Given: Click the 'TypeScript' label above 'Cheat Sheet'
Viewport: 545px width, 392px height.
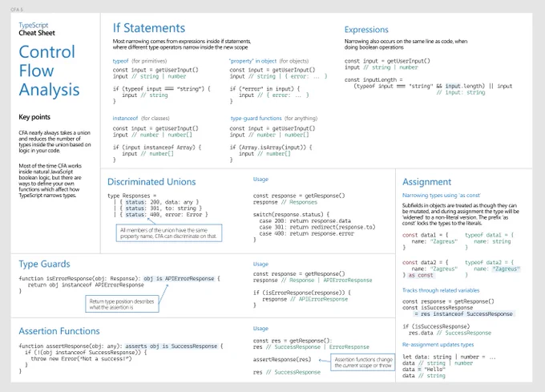Looking at the screenshot, I should coord(34,25).
